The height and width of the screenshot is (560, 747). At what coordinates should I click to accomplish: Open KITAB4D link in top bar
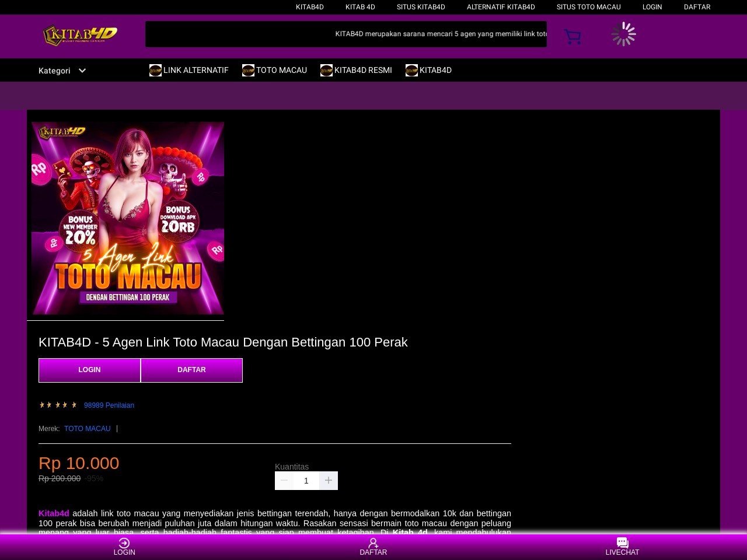310,7
